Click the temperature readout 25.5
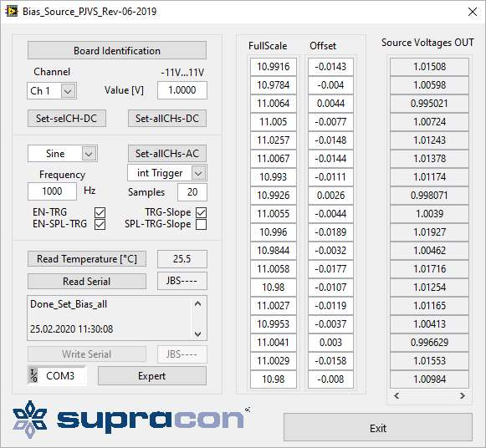Image resolution: width=486 pixels, height=448 pixels. click(x=182, y=259)
